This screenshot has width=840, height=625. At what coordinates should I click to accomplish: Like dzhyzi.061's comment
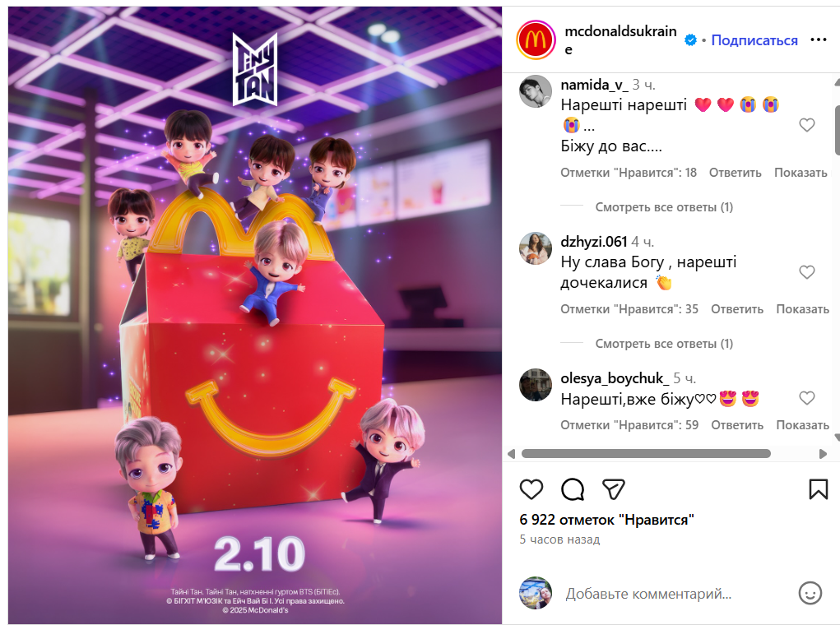pyautogui.click(x=807, y=272)
